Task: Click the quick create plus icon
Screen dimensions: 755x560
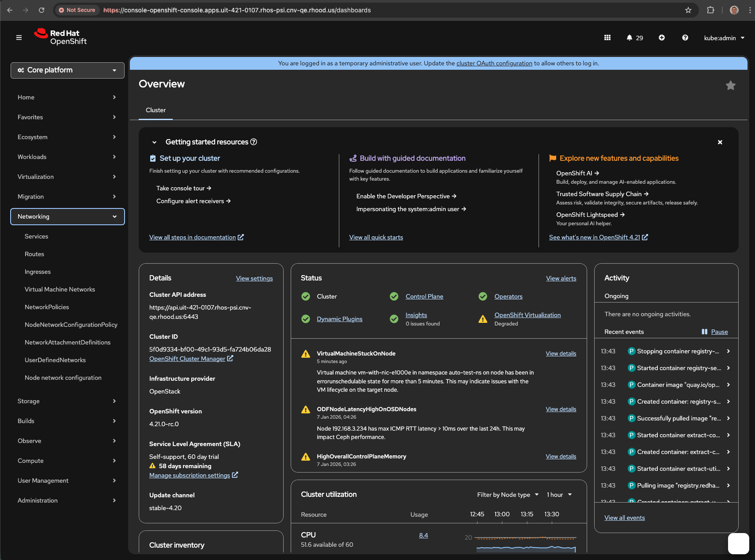Action: pyautogui.click(x=662, y=38)
